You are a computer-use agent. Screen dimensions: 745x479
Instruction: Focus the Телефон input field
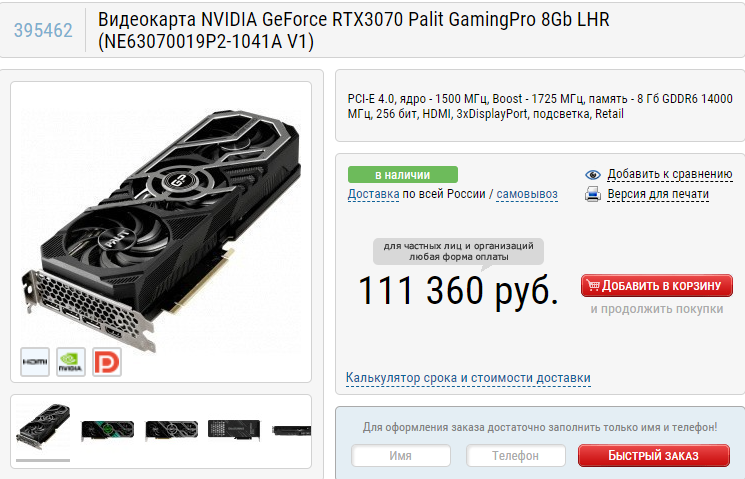click(x=516, y=456)
